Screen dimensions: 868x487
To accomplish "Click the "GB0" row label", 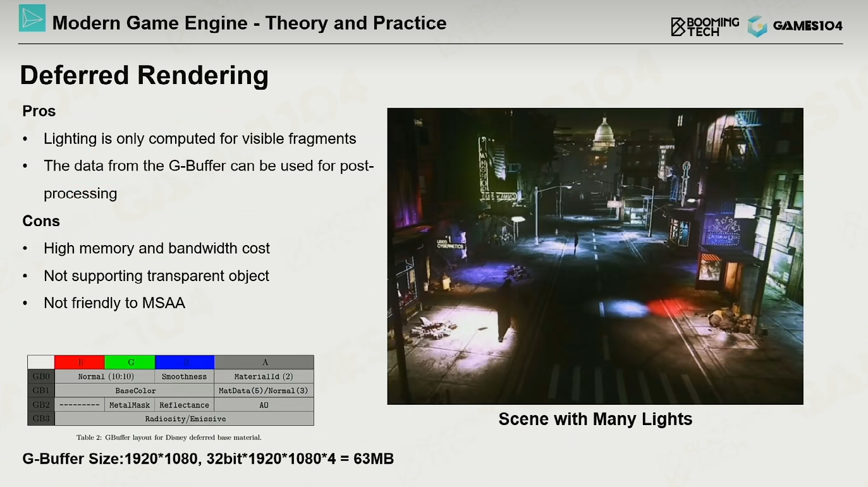I will (x=41, y=376).
